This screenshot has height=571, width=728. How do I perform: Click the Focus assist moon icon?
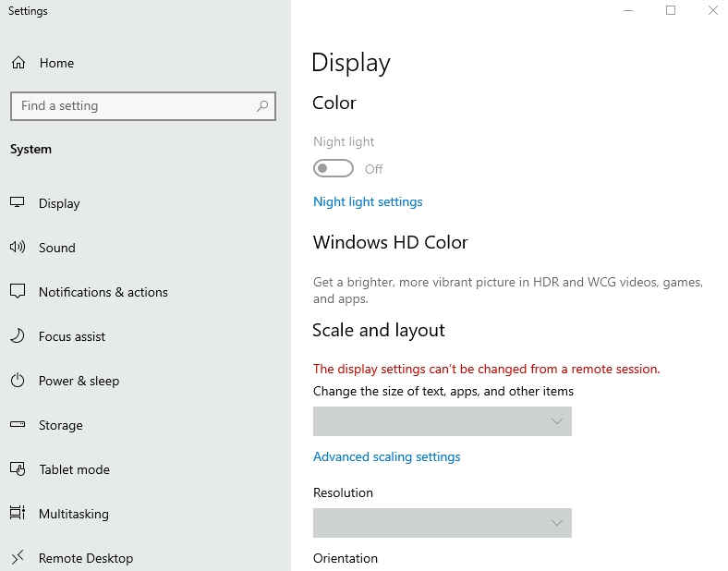(18, 336)
